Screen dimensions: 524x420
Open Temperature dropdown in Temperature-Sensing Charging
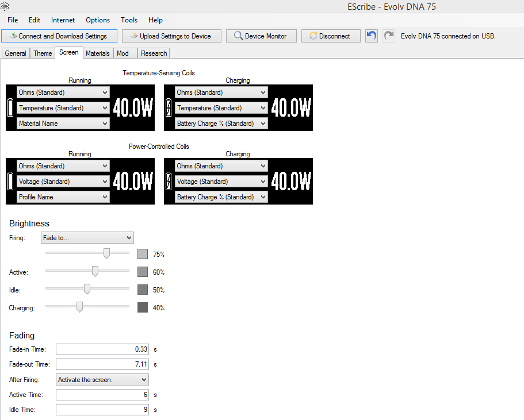(x=221, y=108)
